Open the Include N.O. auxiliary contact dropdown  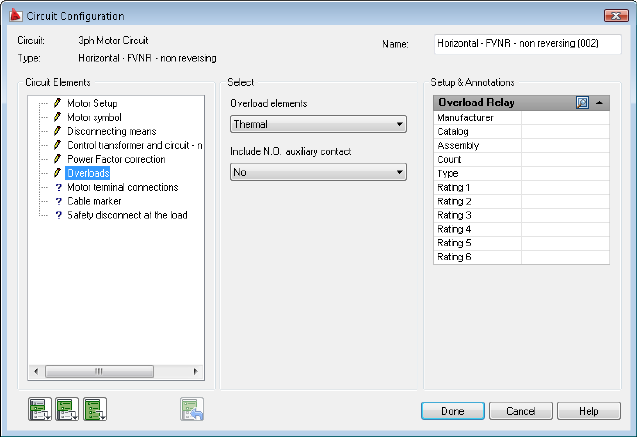[x=399, y=173]
